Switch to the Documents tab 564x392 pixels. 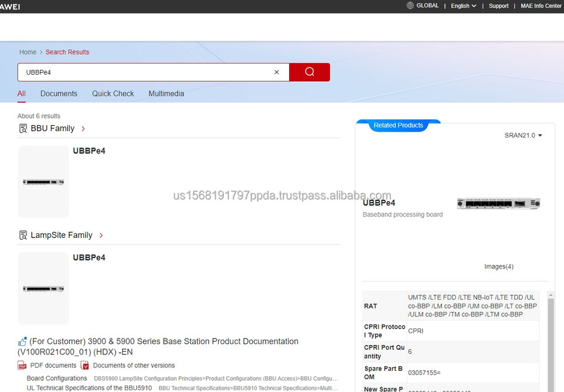coord(59,93)
